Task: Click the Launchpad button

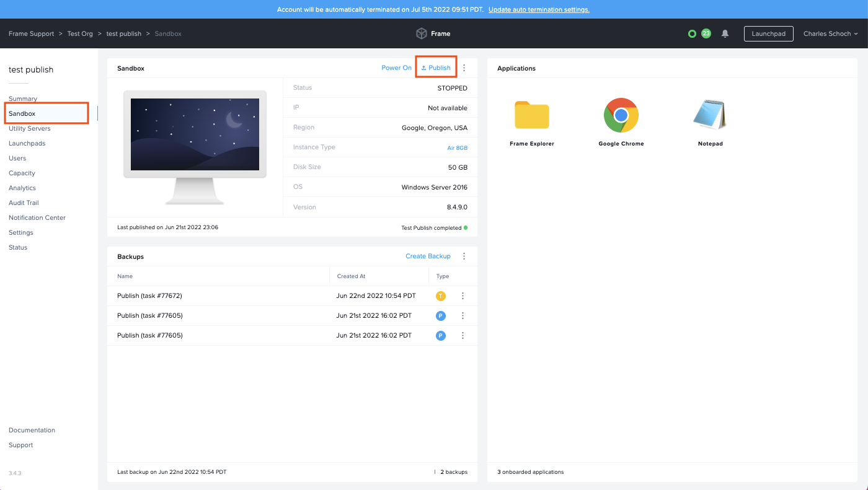Action: (768, 33)
